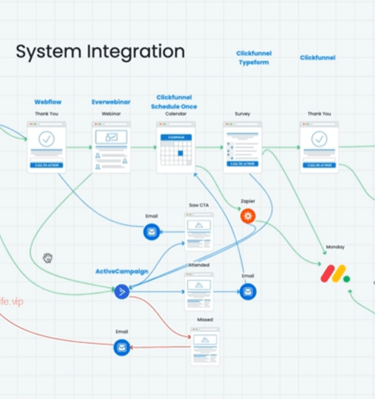The width and height of the screenshot is (375, 399).
Task: Click the Email icon beside Saw CTA
Action: [152, 232]
